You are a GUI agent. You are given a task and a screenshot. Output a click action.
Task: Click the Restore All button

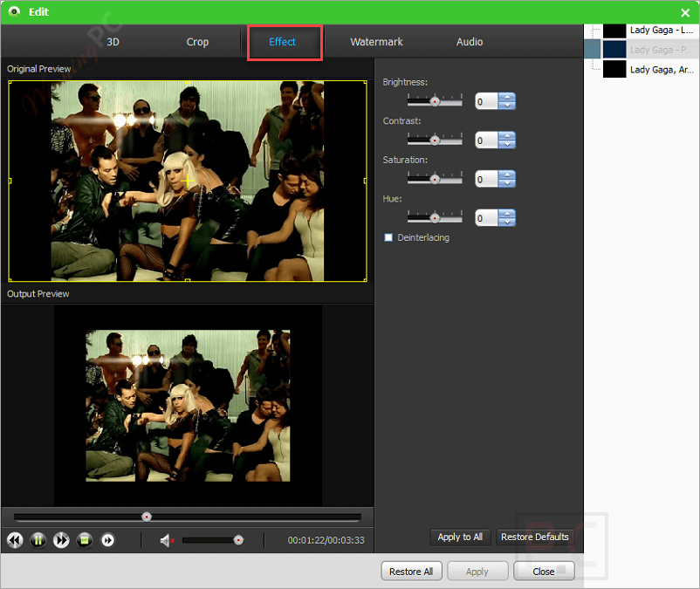[x=411, y=572]
